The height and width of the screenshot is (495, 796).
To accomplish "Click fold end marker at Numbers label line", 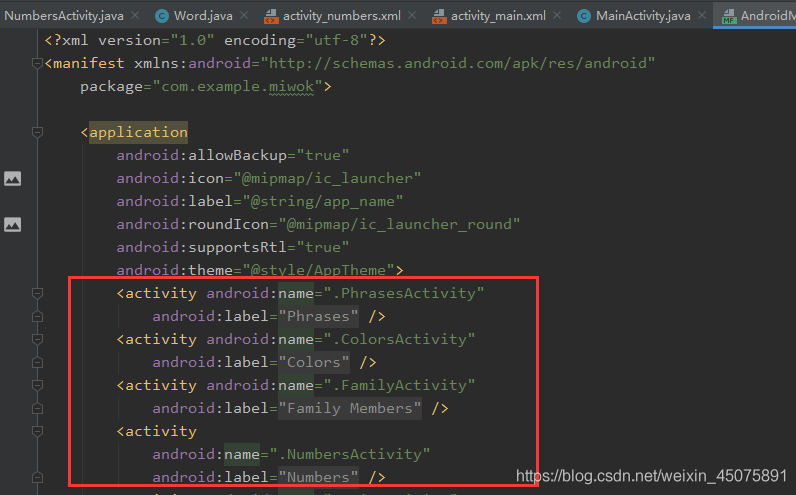I will (37, 477).
